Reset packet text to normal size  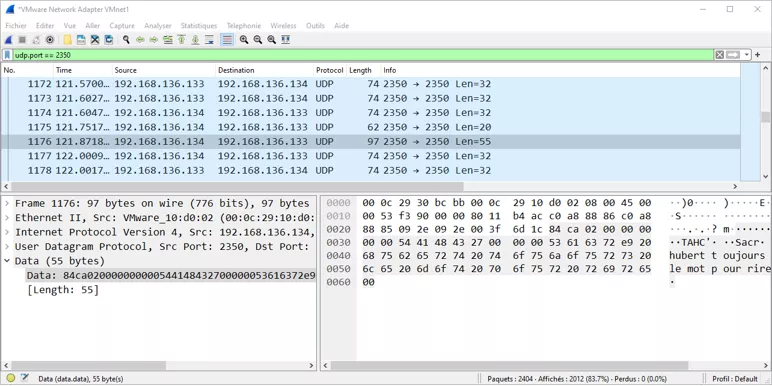271,40
